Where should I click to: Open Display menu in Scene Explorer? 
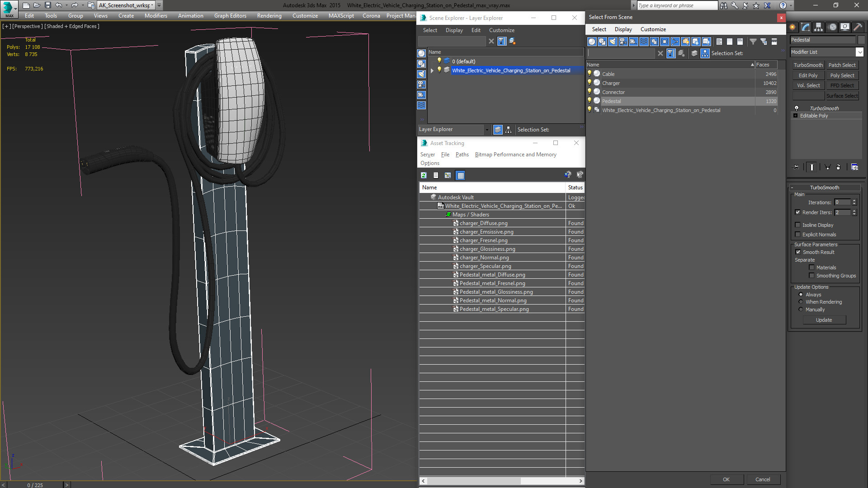click(454, 30)
